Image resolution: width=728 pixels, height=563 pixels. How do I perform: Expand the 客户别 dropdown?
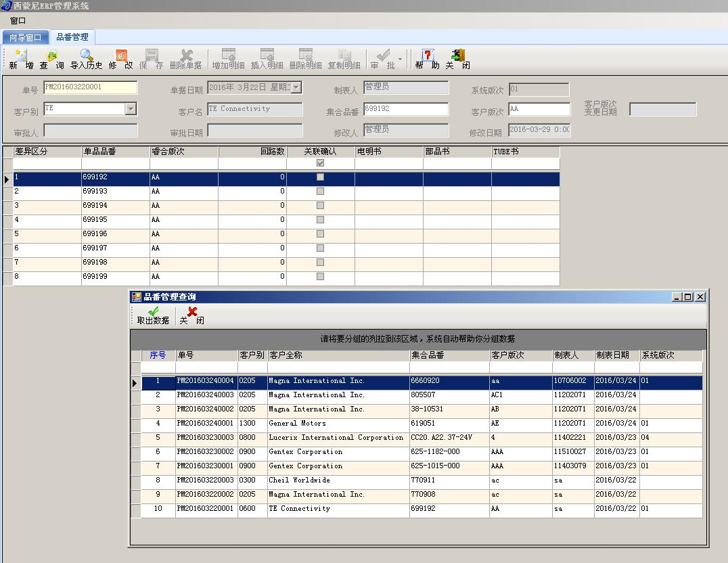(131, 109)
